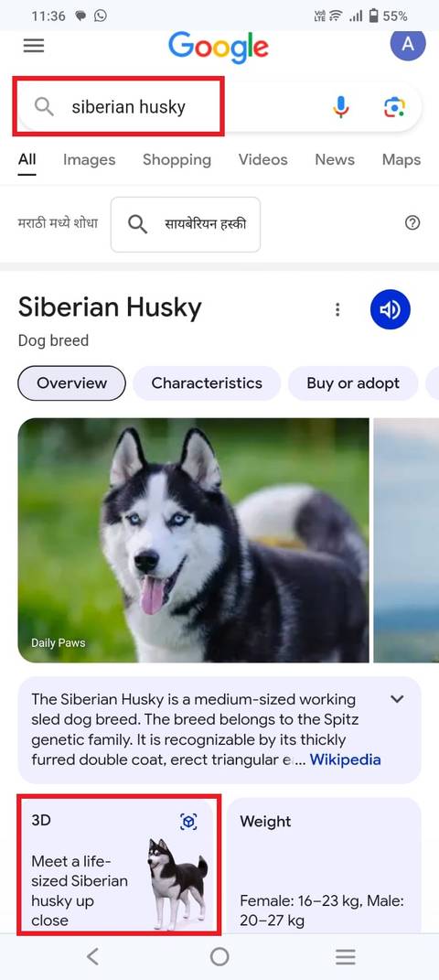Tap the Android home circle button

click(x=219, y=956)
